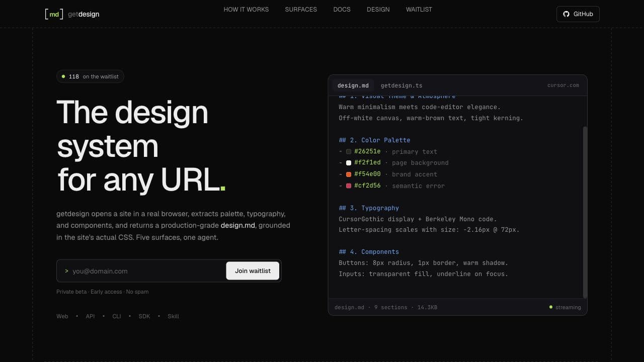Switch to the getdesign.ts tab
644x362 pixels.
(x=401, y=85)
